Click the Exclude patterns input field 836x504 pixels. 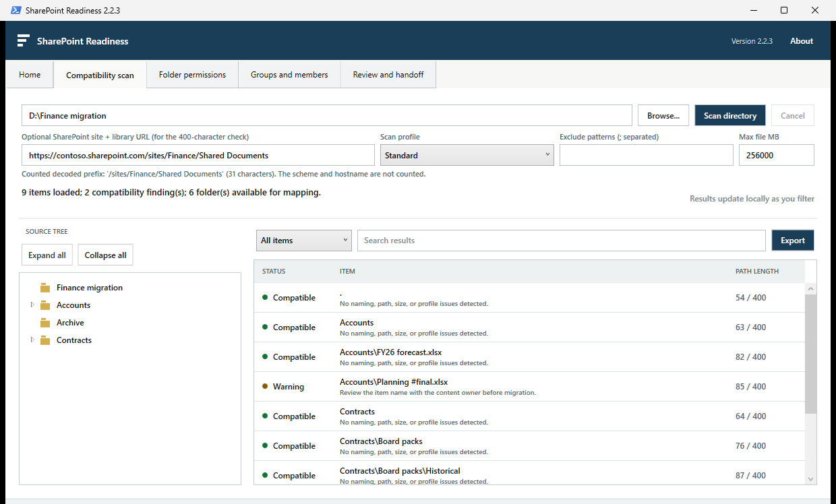tap(647, 155)
